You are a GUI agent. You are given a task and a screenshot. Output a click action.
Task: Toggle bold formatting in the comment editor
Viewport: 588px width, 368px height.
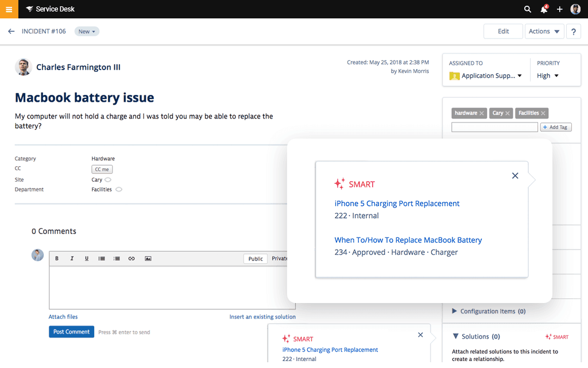tap(57, 258)
